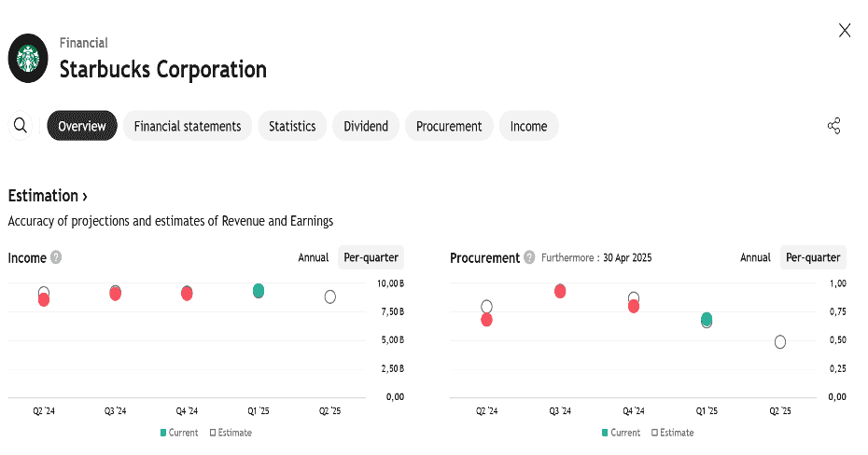
Task: Toggle Current legend in Procurement chart
Action: coord(621,433)
